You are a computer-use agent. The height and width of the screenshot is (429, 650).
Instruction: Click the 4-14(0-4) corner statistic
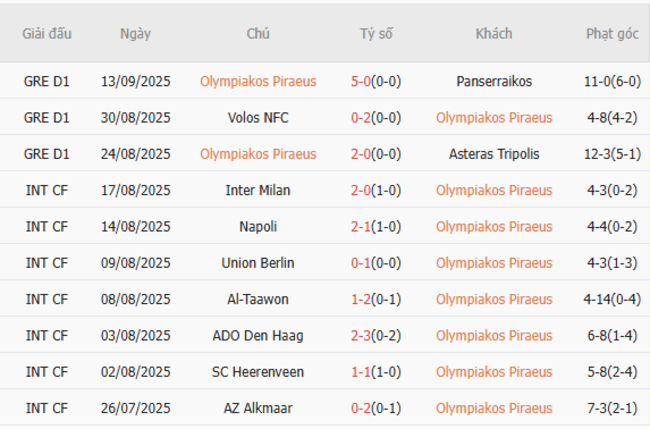pyautogui.click(x=612, y=299)
